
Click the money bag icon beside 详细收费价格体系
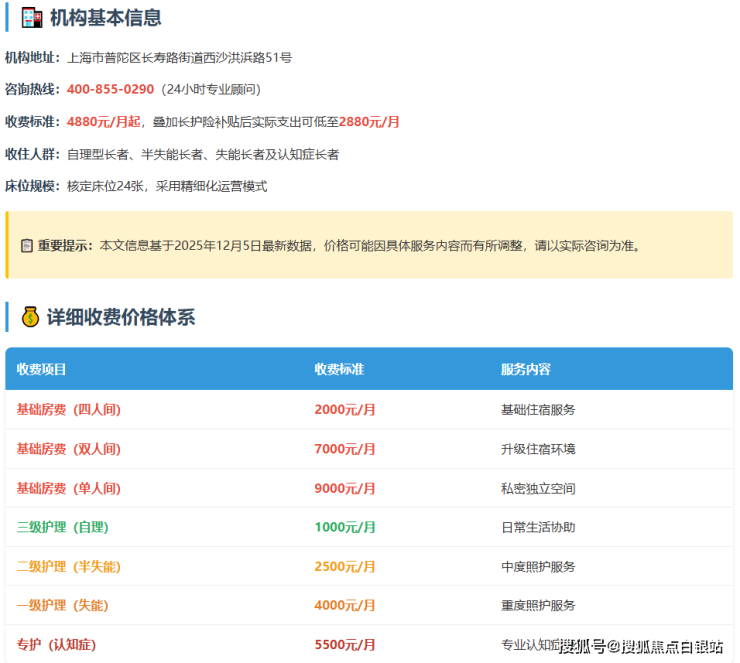(30, 317)
